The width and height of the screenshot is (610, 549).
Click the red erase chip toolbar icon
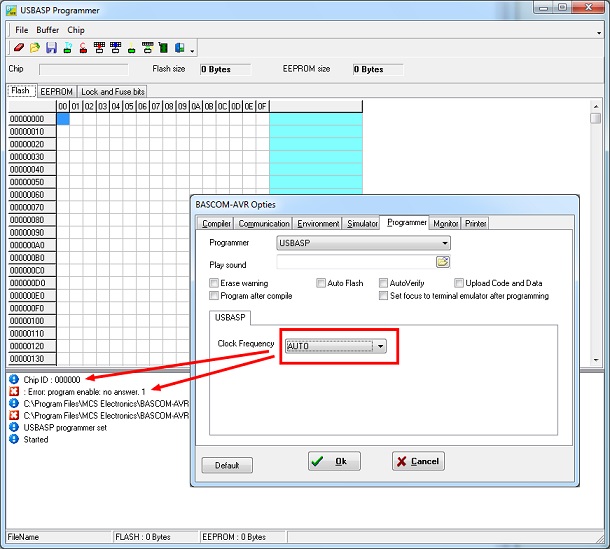coord(83,48)
